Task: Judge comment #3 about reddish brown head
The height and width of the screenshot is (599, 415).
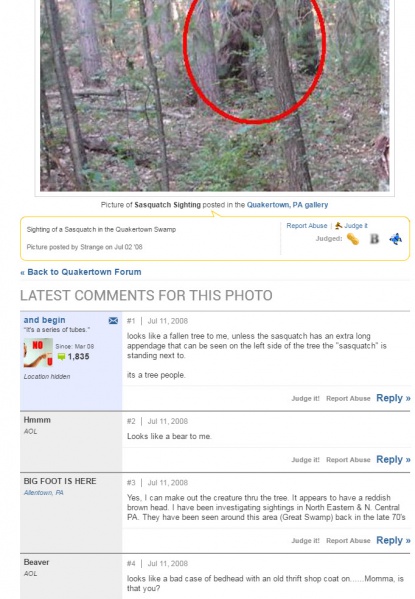Action: tap(305, 541)
